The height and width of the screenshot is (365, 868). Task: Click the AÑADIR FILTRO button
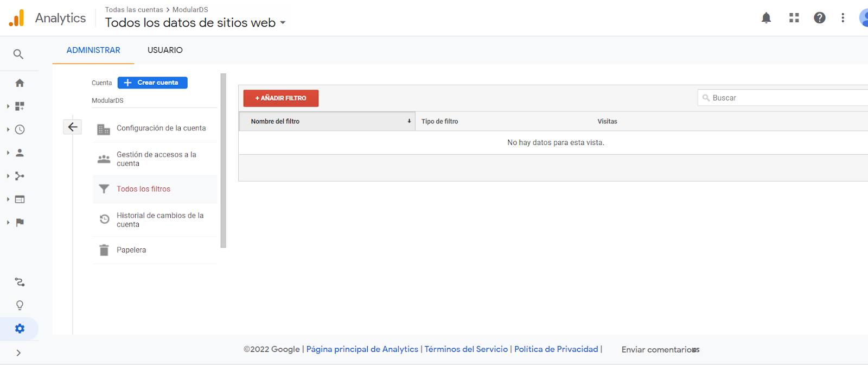click(280, 98)
